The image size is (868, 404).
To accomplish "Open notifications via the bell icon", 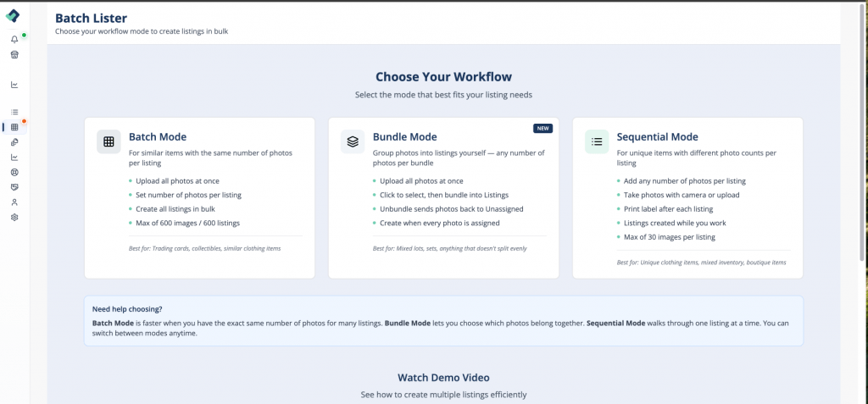I will pyautogui.click(x=14, y=39).
